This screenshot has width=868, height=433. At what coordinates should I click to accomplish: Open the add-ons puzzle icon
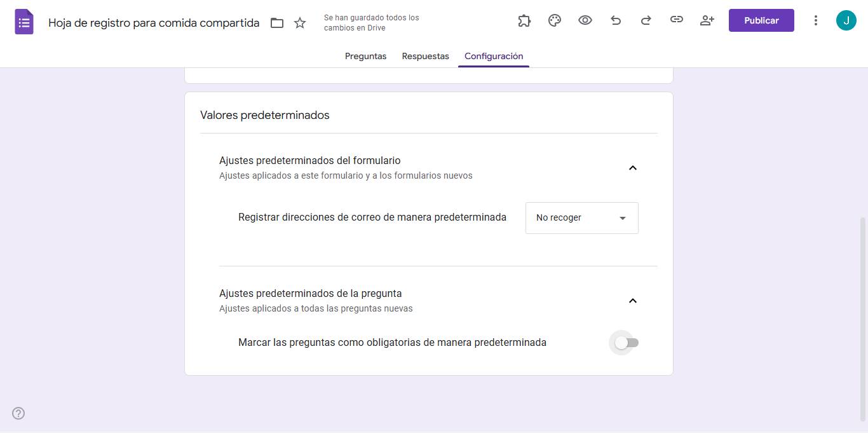point(524,20)
